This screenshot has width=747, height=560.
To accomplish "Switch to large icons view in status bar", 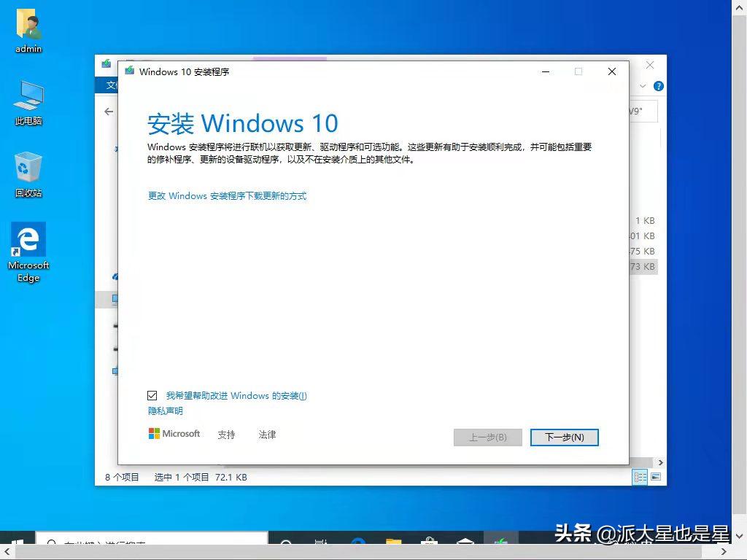I will pyautogui.click(x=654, y=476).
